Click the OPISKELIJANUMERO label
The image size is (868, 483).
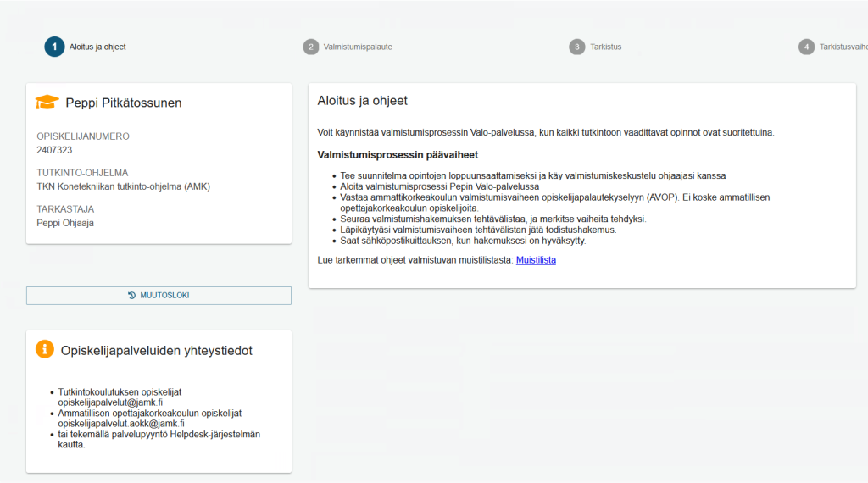83,136
